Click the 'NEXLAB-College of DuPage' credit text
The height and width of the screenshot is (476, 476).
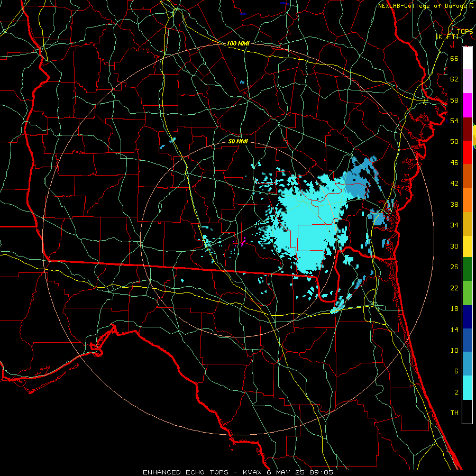tap(424, 6)
